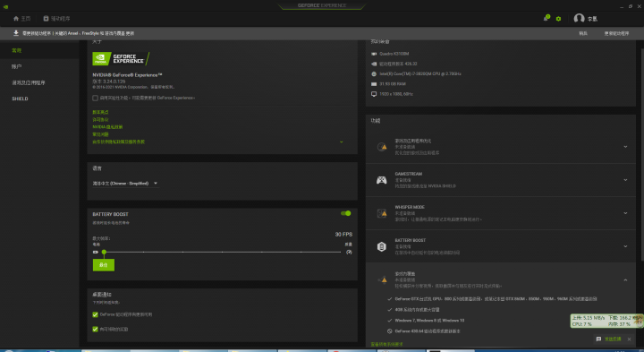Click the 30 FPS value label
The width and height of the screenshot is (644, 352).
click(x=343, y=235)
